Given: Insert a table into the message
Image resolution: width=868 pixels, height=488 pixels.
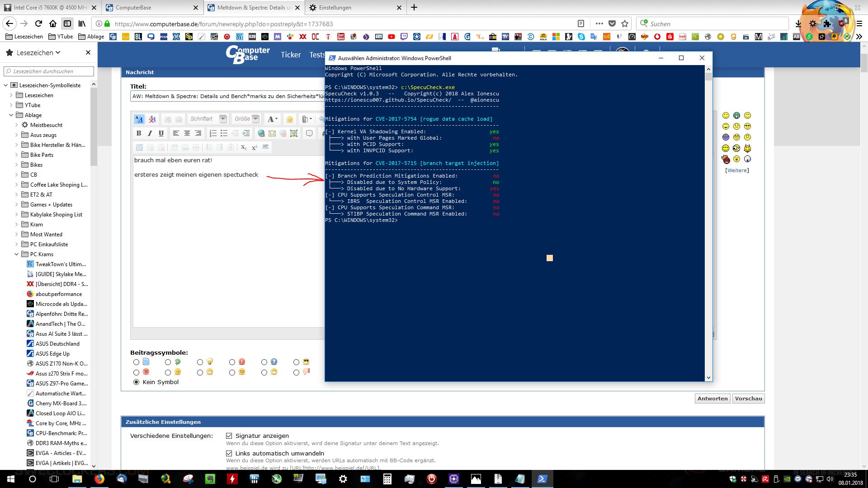Looking at the screenshot, I should (x=139, y=147).
